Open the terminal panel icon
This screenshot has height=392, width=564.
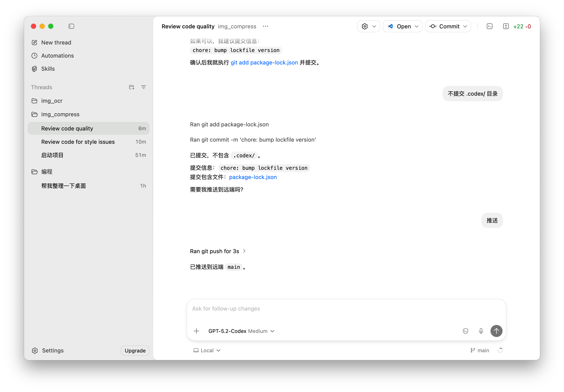tap(489, 26)
